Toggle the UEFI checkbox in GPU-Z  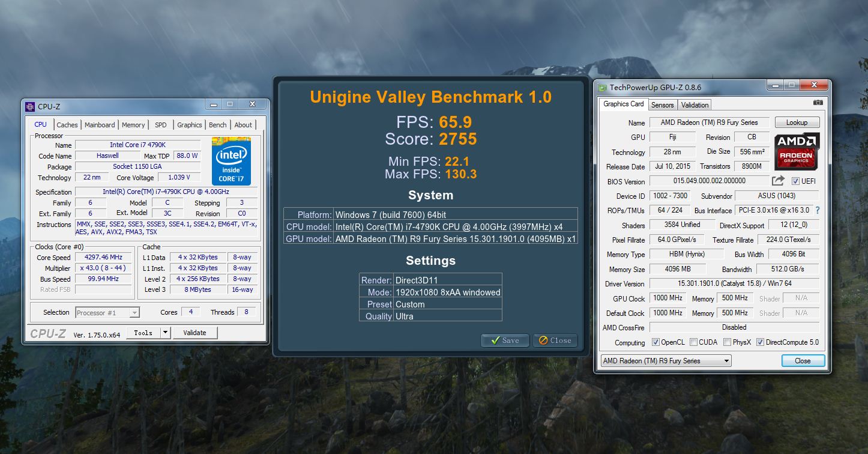pos(795,181)
